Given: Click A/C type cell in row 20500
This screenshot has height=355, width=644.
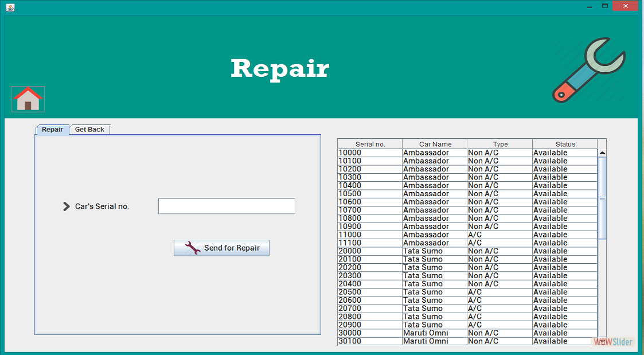Looking at the screenshot, I should (500, 292).
